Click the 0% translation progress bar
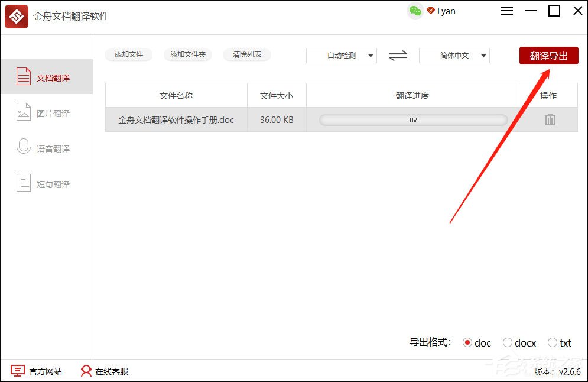588x382 pixels. (x=412, y=119)
